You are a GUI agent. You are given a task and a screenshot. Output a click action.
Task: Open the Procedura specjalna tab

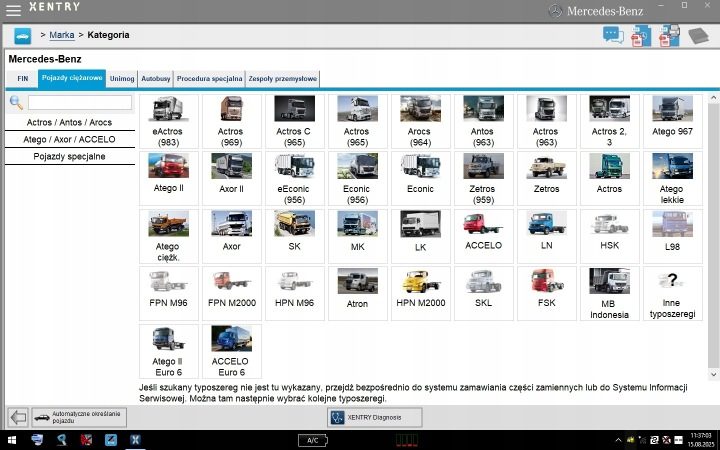209,79
